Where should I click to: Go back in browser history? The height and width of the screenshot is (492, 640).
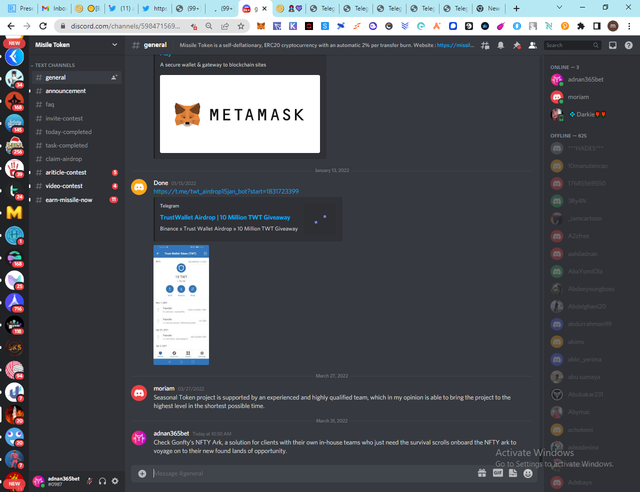(11, 26)
